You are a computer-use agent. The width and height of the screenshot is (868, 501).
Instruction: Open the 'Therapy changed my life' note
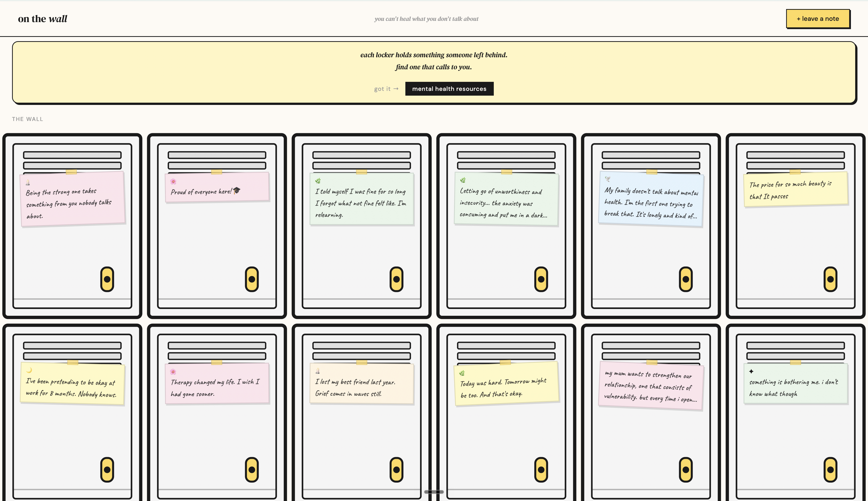coord(217,383)
